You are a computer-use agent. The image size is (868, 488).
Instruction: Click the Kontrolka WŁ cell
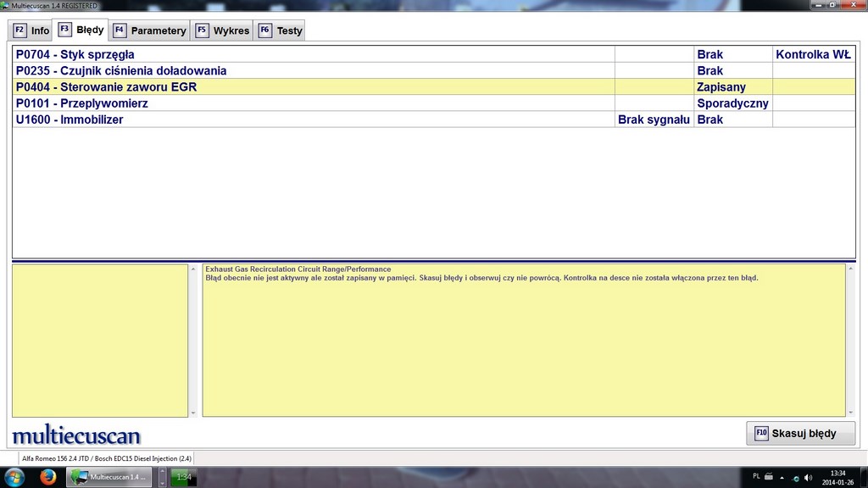[x=813, y=54]
